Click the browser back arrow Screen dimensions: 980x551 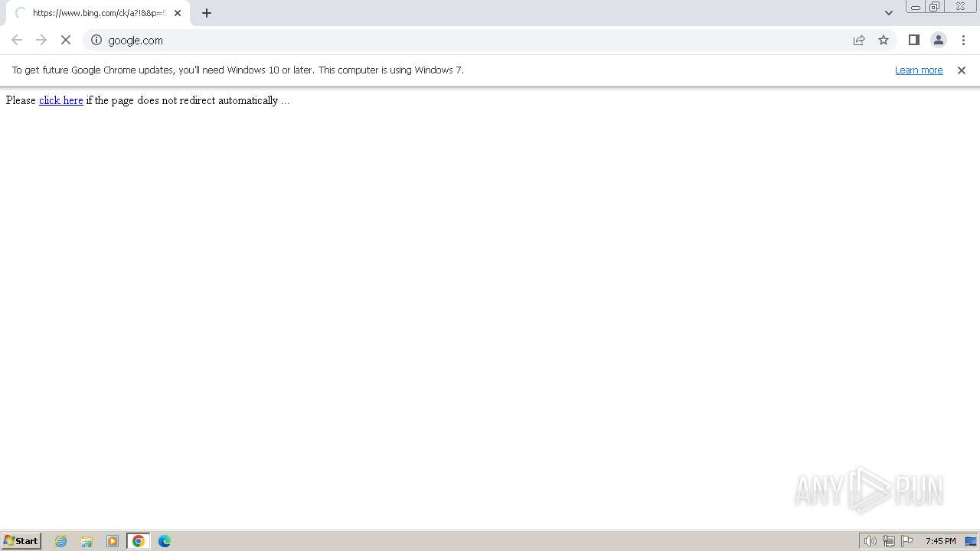coord(17,40)
